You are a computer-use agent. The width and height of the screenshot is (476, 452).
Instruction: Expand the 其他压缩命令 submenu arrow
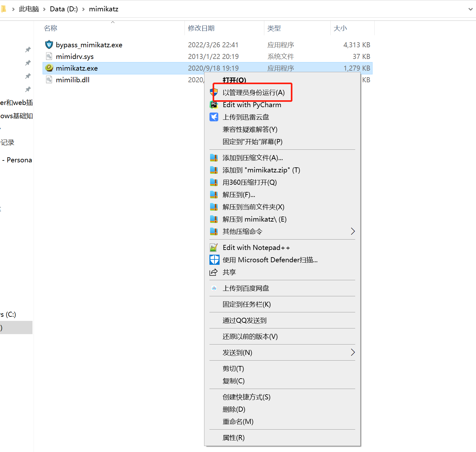(x=353, y=231)
